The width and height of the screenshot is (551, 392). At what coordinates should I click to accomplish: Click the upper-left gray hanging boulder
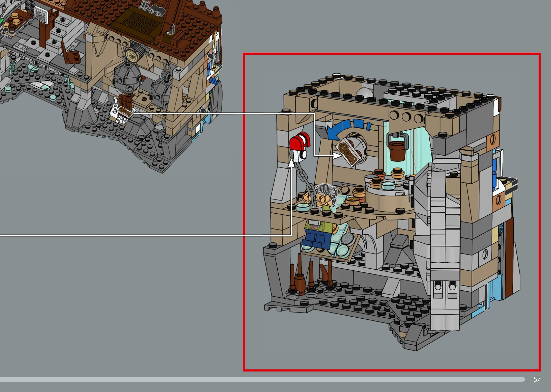click(127, 77)
